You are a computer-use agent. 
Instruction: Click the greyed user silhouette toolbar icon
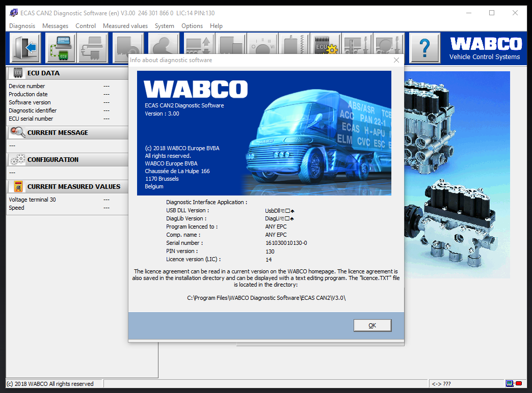point(164,43)
